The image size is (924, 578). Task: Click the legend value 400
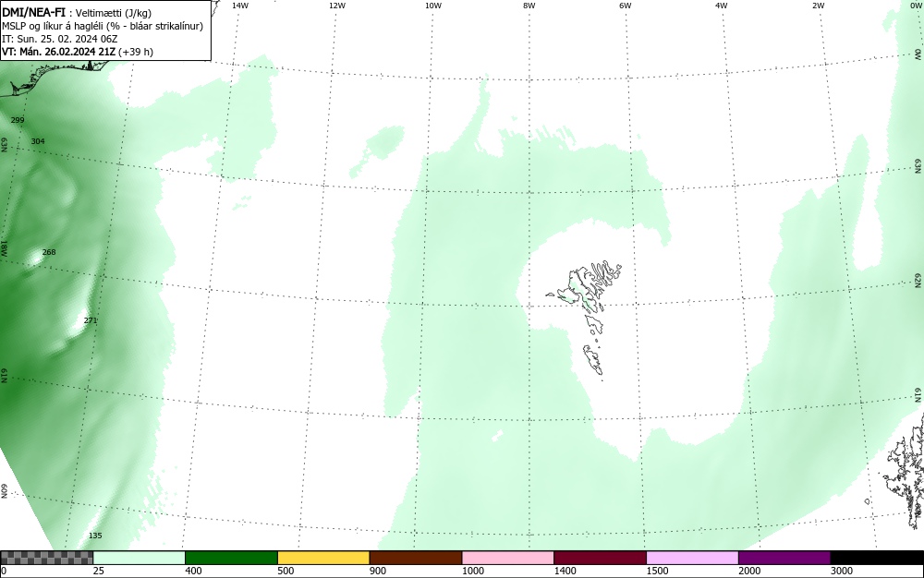[x=193, y=571]
